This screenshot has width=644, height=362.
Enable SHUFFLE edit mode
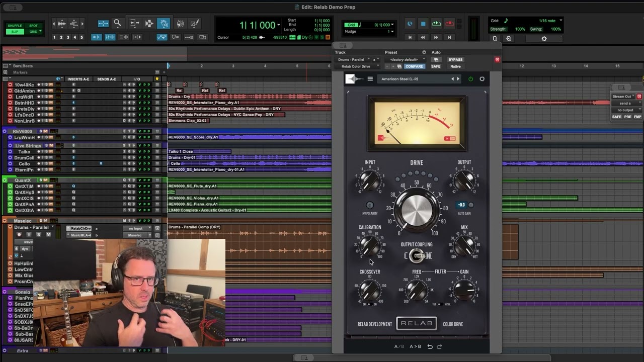pos(15,26)
